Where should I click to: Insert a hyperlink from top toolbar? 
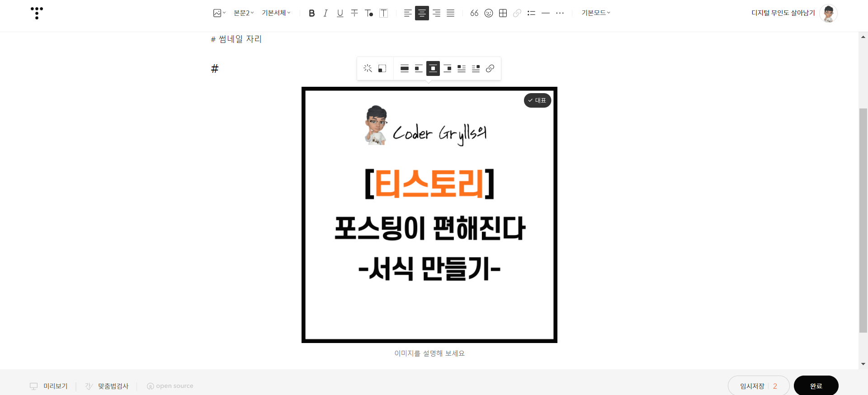(x=517, y=13)
